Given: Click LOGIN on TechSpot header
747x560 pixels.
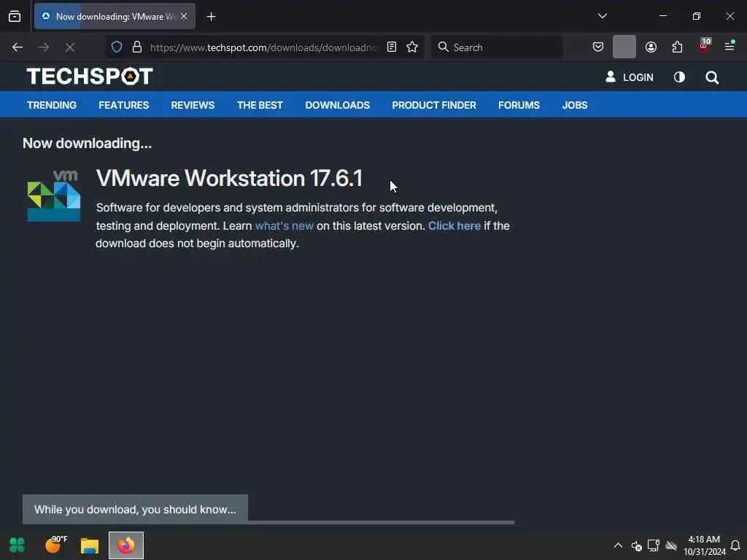Looking at the screenshot, I should coord(630,77).
